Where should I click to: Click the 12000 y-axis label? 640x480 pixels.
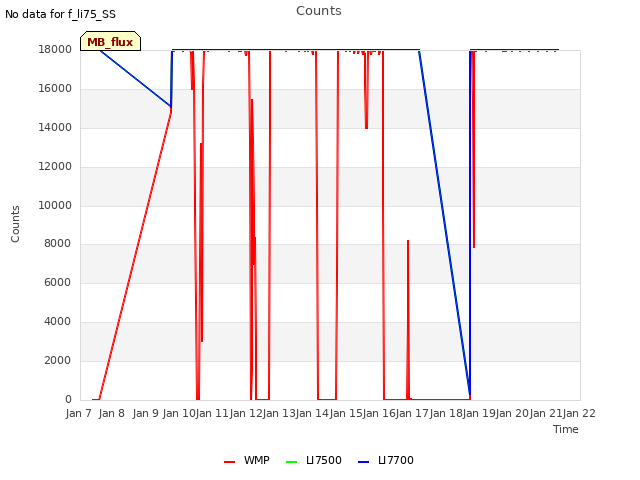55,167
